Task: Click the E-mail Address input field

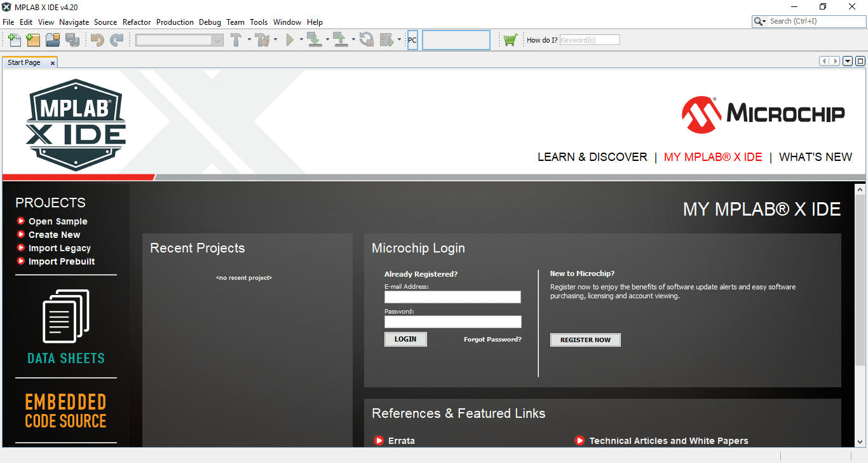Action: (452, 297)
